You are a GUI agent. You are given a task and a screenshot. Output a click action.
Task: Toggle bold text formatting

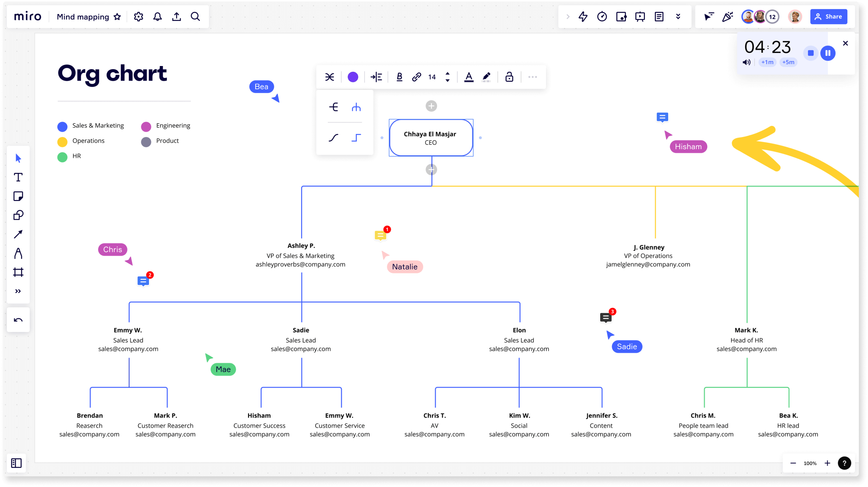[x=399, y=77]
